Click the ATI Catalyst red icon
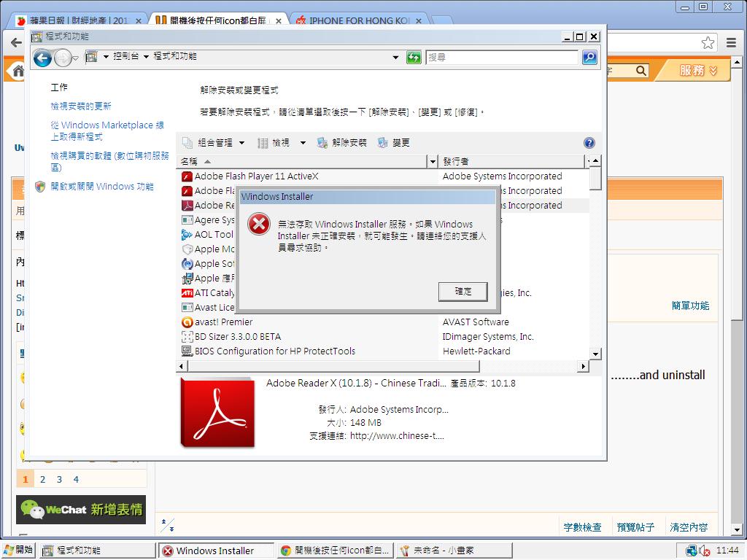 click(x=187, y=293)
